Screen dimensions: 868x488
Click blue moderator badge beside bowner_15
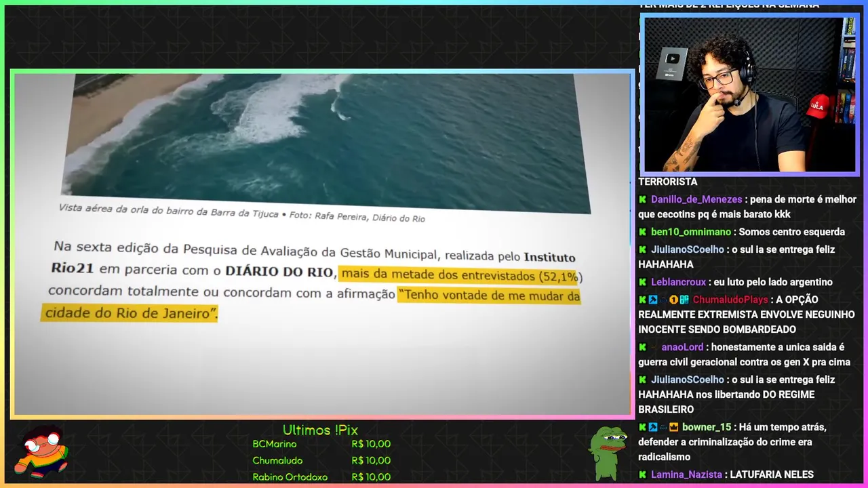coord(653,427)
